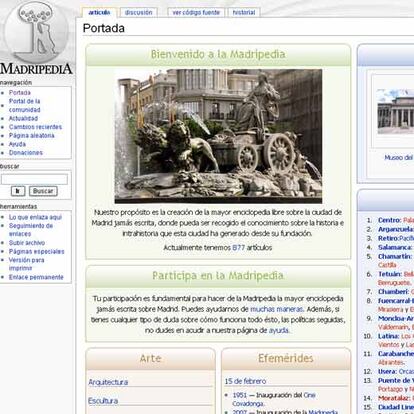Open the Arquitectura link
Viewport: 414px width, 414px height.
[x=108, y=382]
